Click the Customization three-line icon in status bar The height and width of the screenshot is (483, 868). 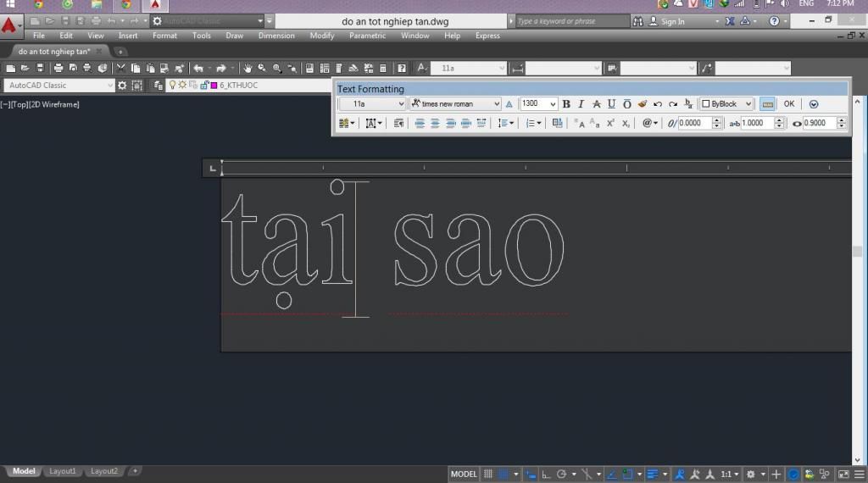[860, 475]
